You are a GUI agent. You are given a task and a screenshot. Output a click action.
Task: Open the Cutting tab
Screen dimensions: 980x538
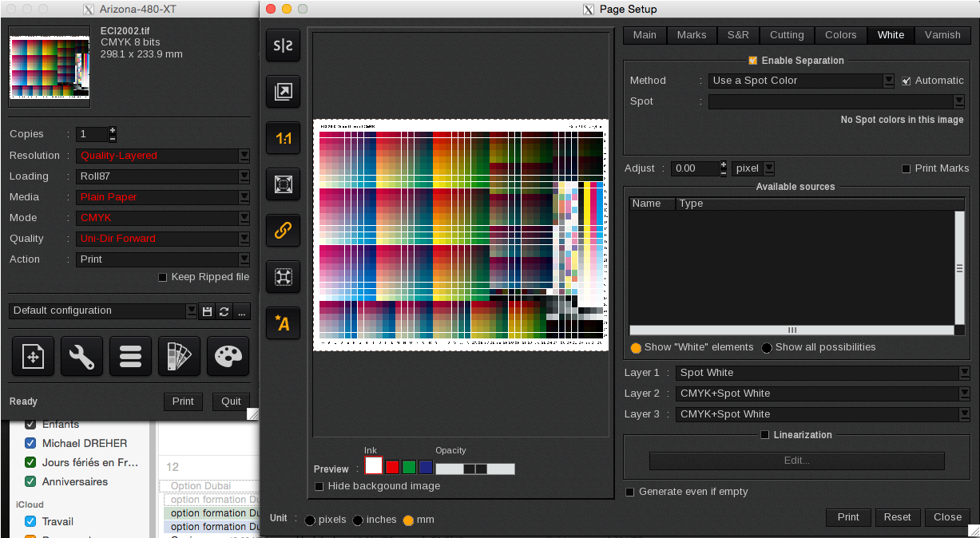click(x=787, y=35)
